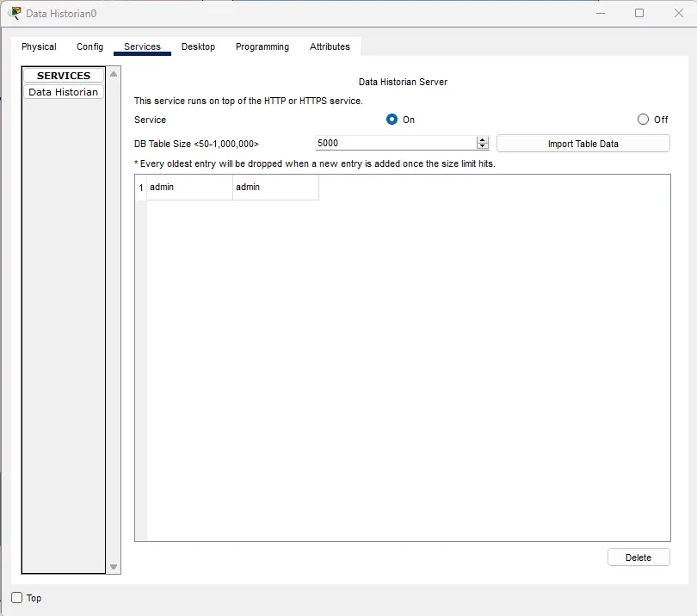Open the Config tab
Image resolution: width=697 pixels, height=616 pixels.
pos(89,46)
